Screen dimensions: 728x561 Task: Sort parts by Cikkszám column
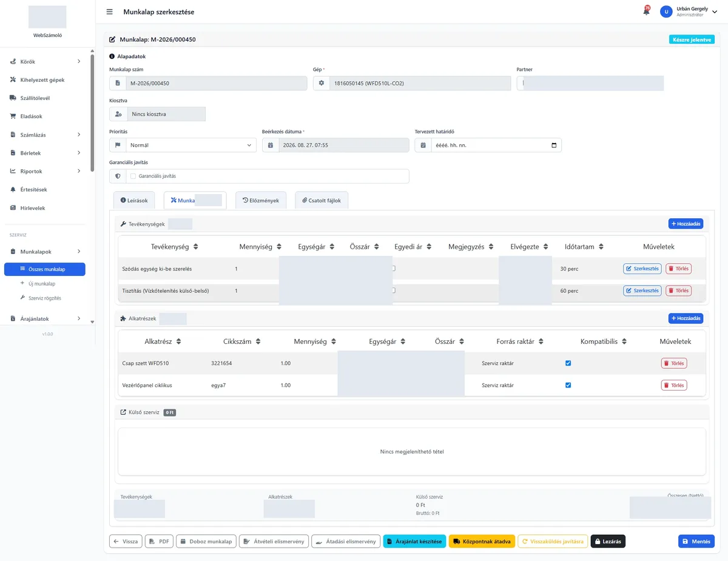coord(243,341)
